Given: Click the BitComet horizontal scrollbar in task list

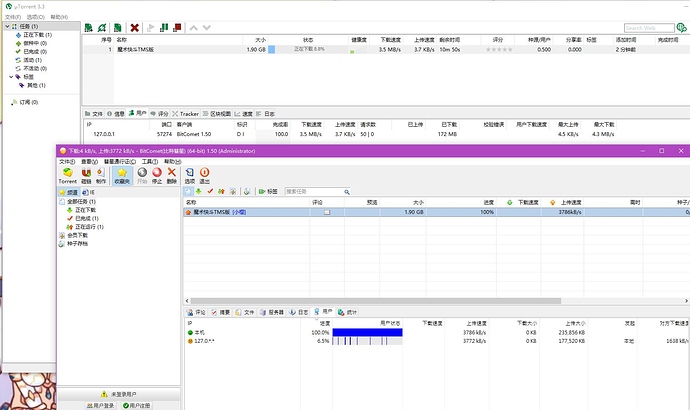Looking at the screenshot, I should coord(375,301).
